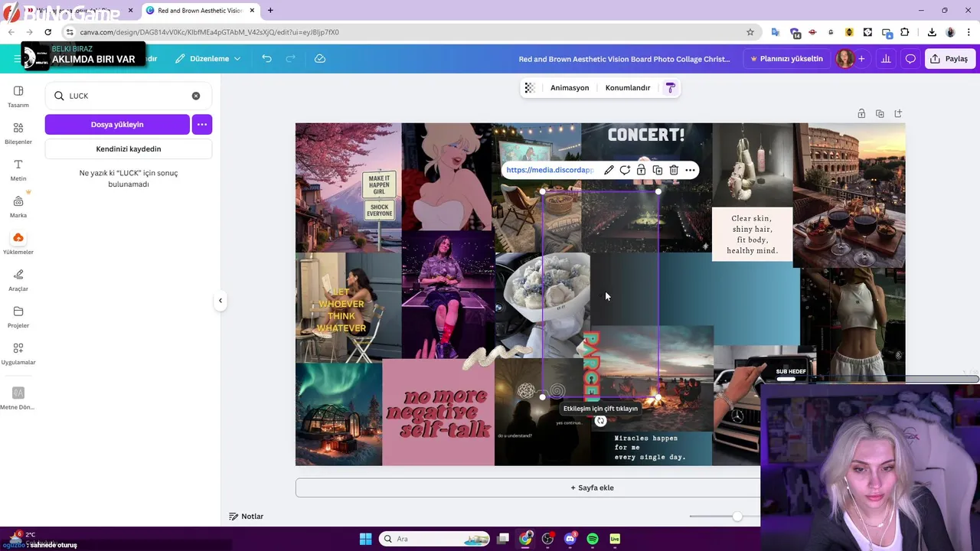Bookmark this page with the star icon
The image size is (980, 551).
750,32
